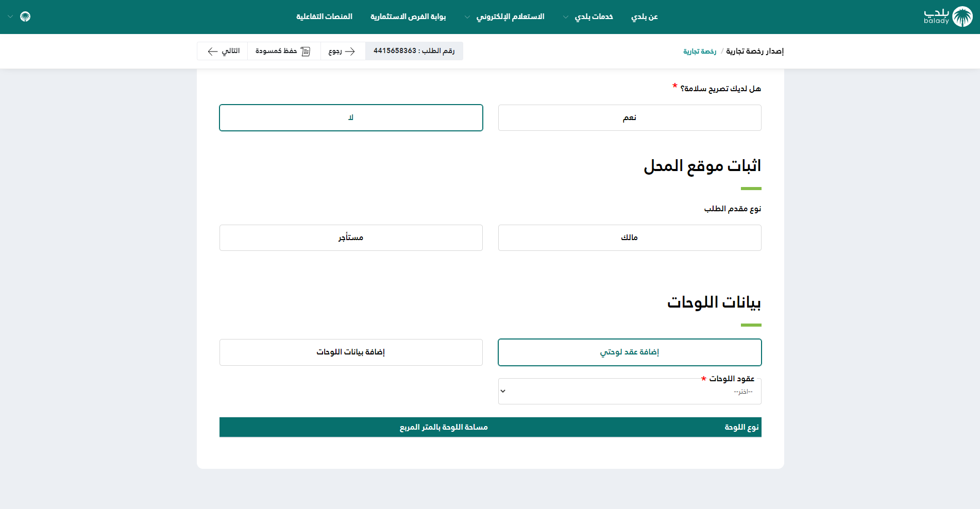Image resolution: width=980 pixels, height=509 pixels.
Task: Click the نوع اللوحة table column header
Action: 741,427
